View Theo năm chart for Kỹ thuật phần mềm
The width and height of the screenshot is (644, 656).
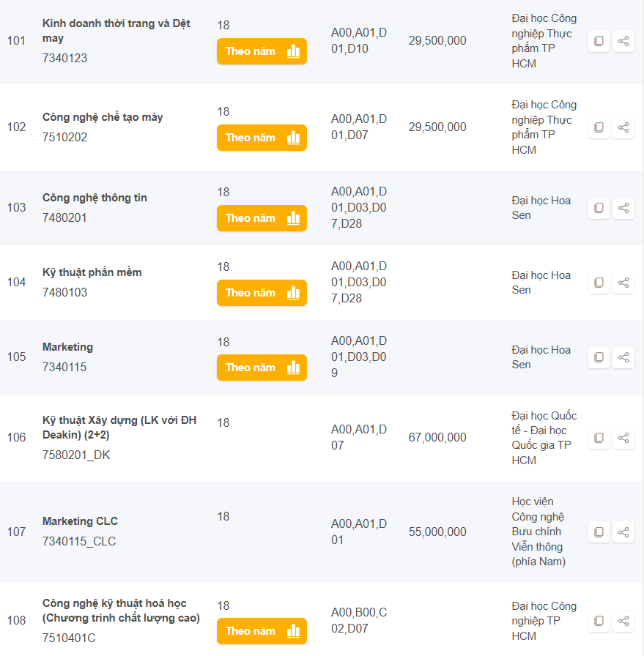coord(262,293)
